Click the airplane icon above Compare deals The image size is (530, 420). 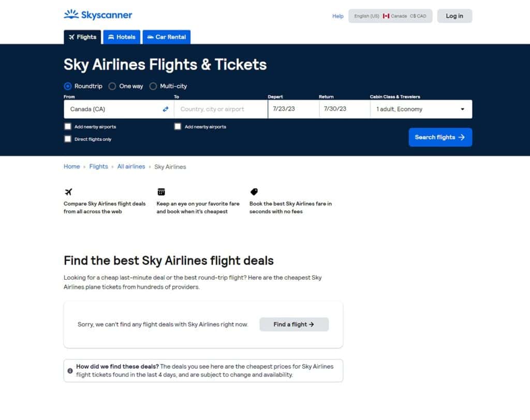coord(68,192)
